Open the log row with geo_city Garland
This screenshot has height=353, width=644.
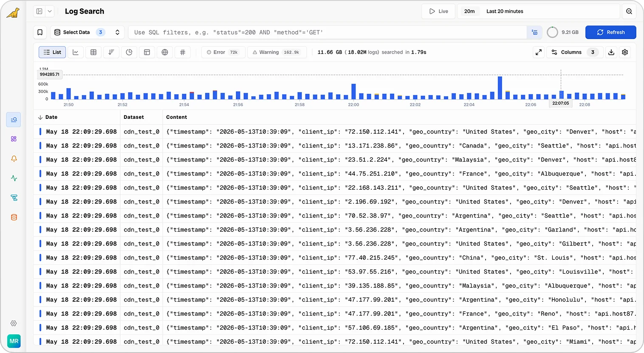[335, 230]
